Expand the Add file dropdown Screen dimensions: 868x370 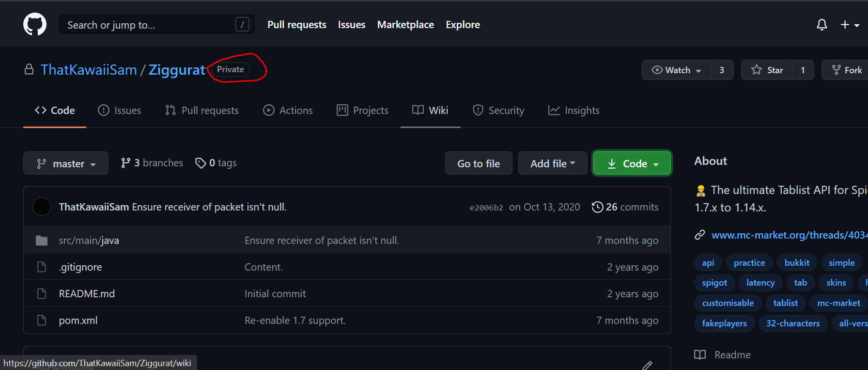point(553,163)
